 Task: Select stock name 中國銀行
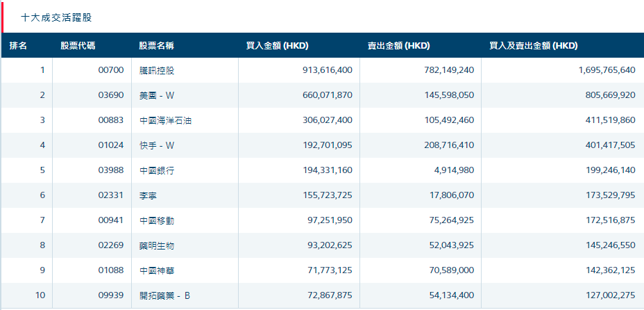click(157, 170)
